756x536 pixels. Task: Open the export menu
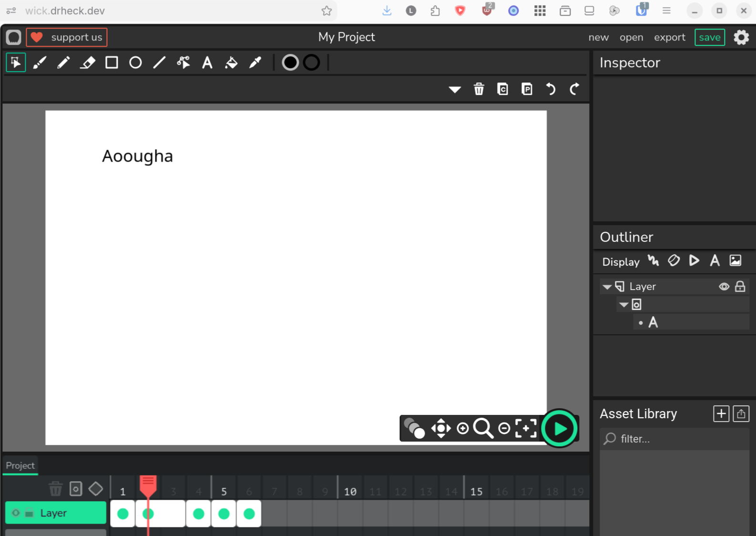pyautogui.click(x=669, y=37)
